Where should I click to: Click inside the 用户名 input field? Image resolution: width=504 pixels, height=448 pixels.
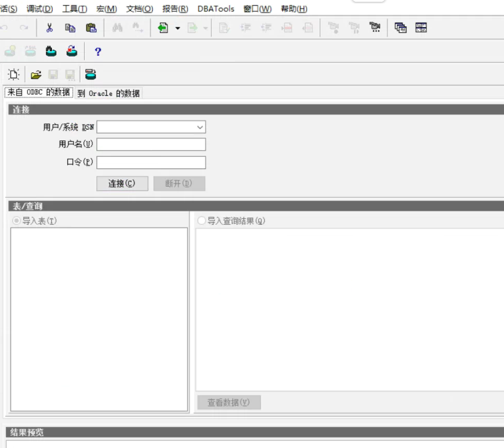coord(151,144)
